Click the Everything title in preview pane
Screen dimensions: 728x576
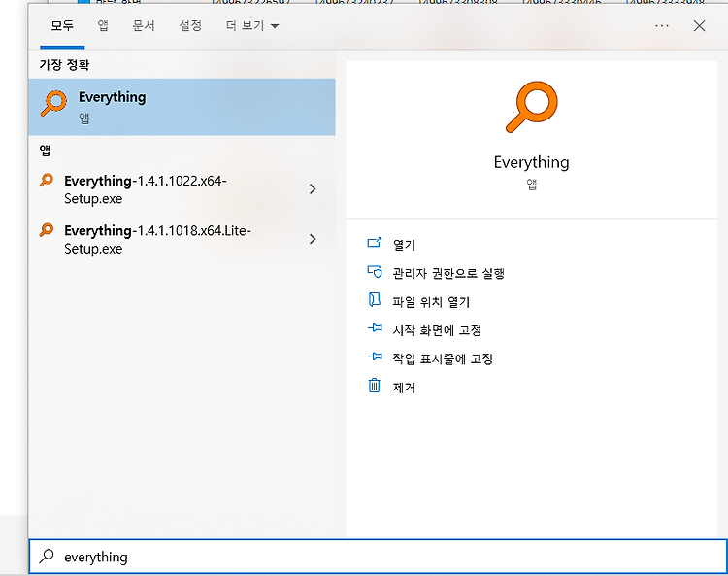coord(532,162)
